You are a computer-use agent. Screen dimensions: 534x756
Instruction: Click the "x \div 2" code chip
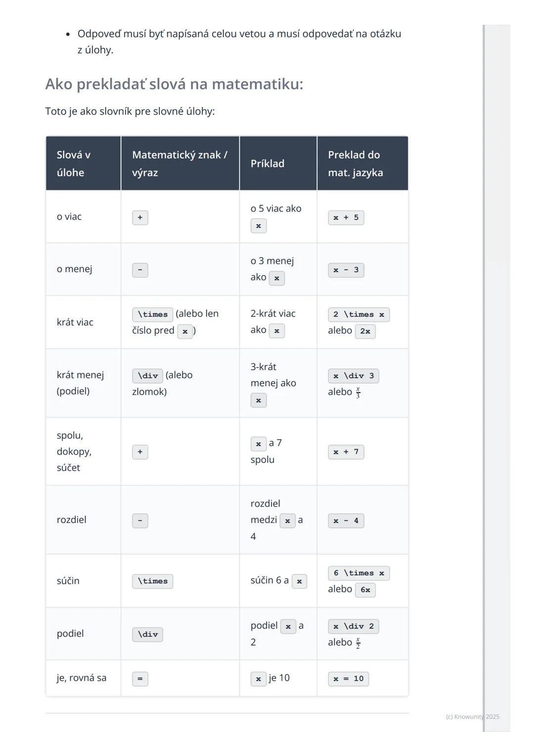353,626
